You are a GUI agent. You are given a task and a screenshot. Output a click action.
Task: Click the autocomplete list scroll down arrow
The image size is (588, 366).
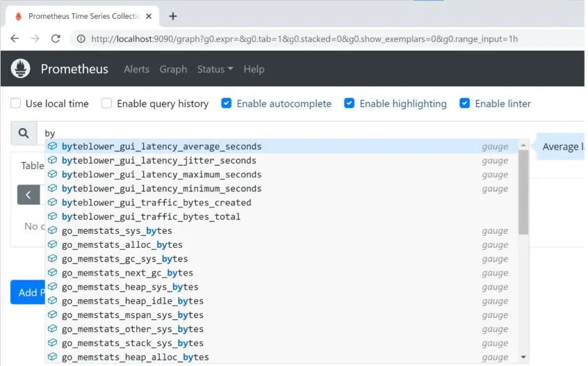point(523,357)
